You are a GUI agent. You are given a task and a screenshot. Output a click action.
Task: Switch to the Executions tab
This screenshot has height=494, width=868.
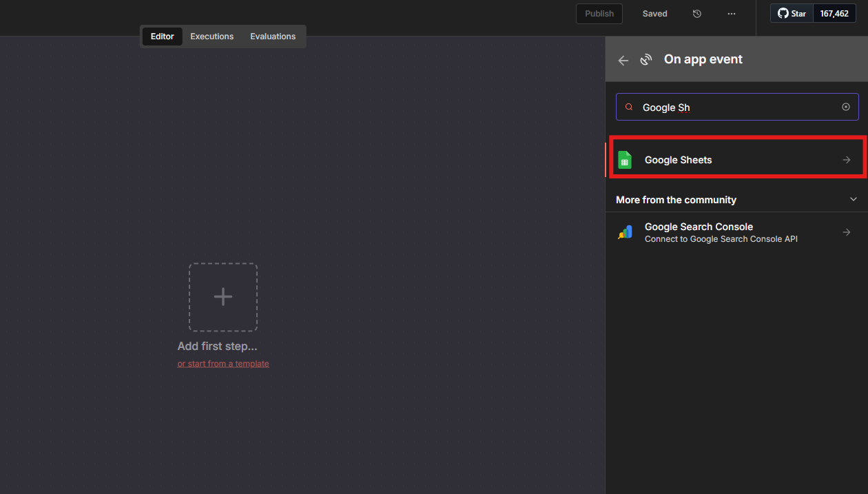(x=212, y=37)
